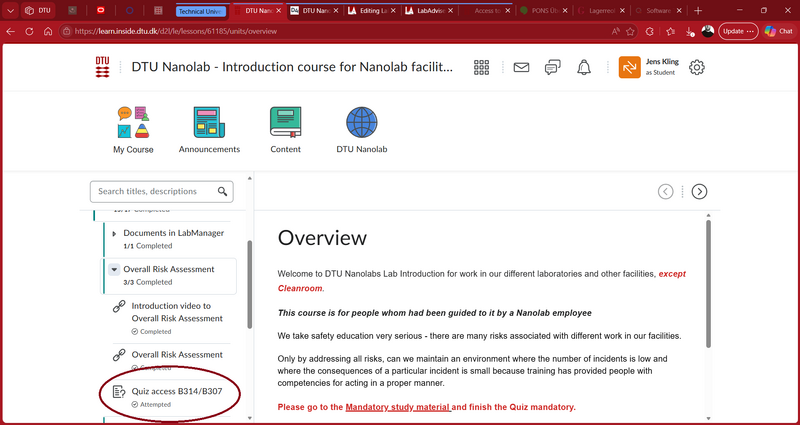Open the DTU Nanolab globe icon
Screen dimensions: 800x425
[361, 122]
